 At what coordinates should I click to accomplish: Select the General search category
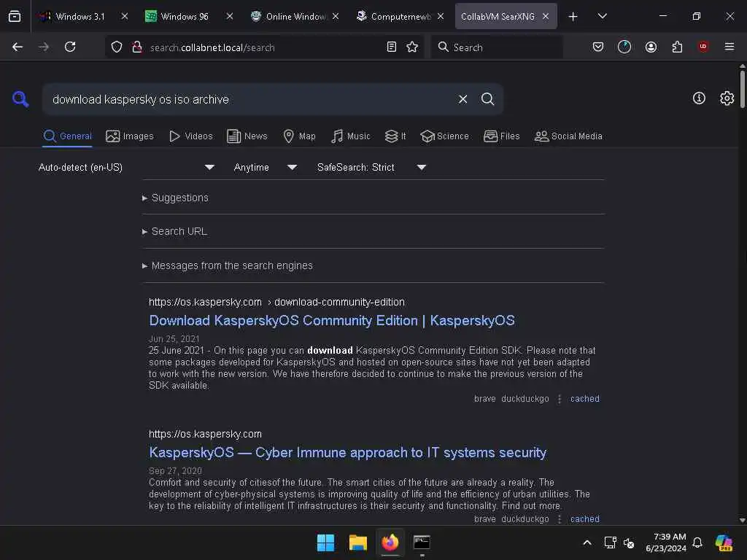click(x=67, y=136)
